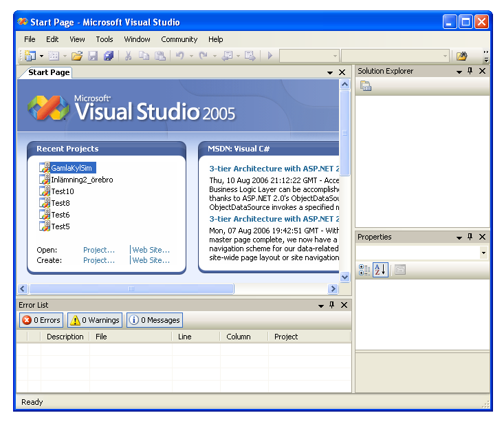Open the New Project icon's dropdown arrow
The image size is (504, 424).
41,56
